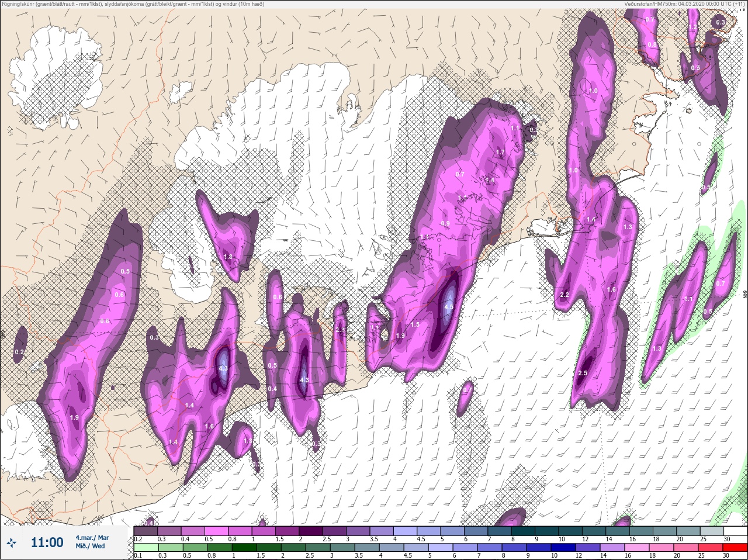
Task: Click the 1.2 precipitation value on the map
Action: click(692, 27)
